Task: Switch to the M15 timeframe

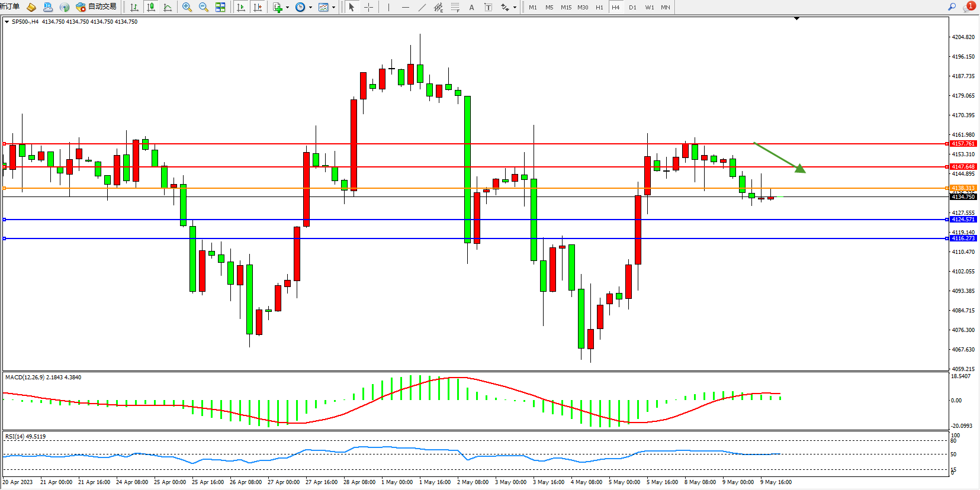Action: coord(566,7)
